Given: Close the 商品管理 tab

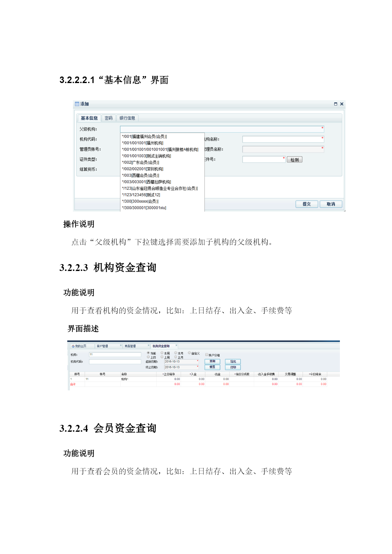Looking at the screenshot, I should pyautogui.click(x=148, y=346).
